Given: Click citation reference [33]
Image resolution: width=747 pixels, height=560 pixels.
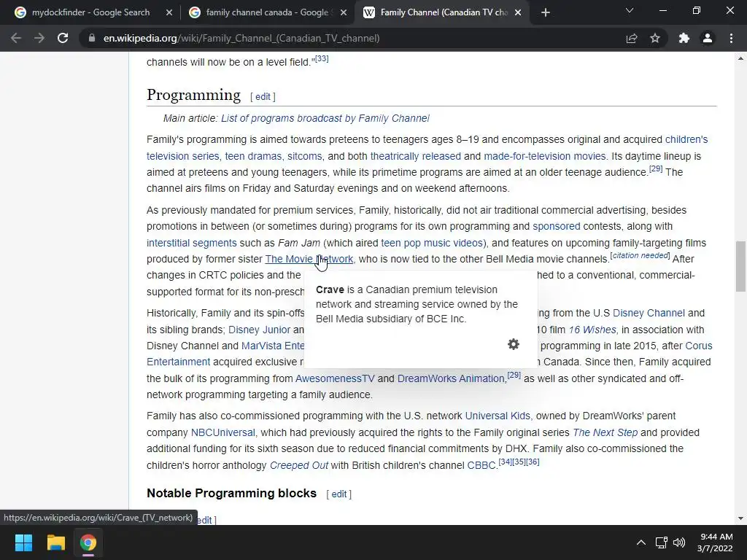Looking at the screenshot, I should (x=322, y=58).
